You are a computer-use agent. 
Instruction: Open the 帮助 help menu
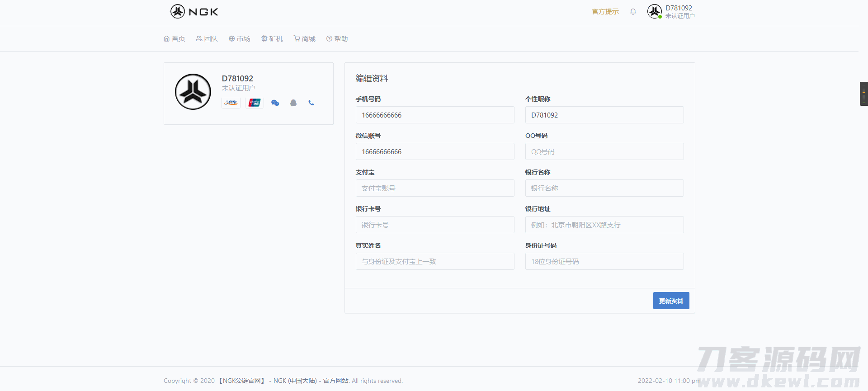[337, 39]
